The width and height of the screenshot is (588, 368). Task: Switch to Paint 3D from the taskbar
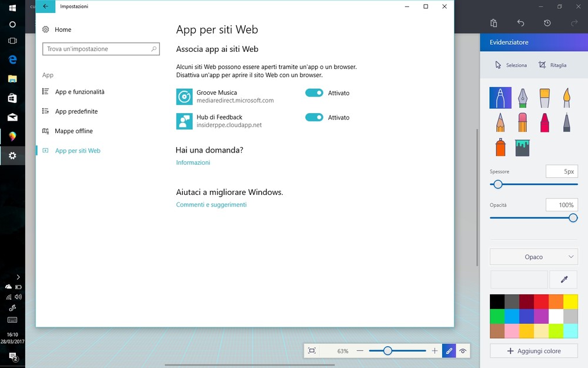[12, 137]
